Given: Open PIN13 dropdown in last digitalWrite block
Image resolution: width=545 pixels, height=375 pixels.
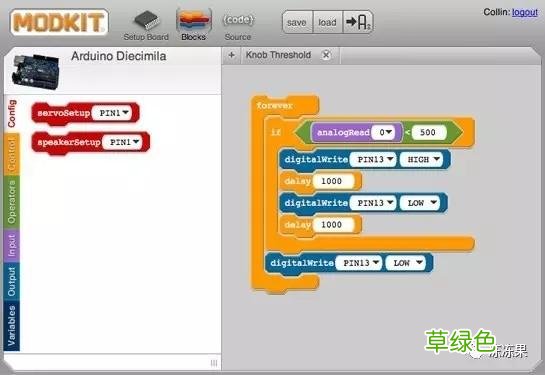Looking at the screenshot, I should [360, 263].
